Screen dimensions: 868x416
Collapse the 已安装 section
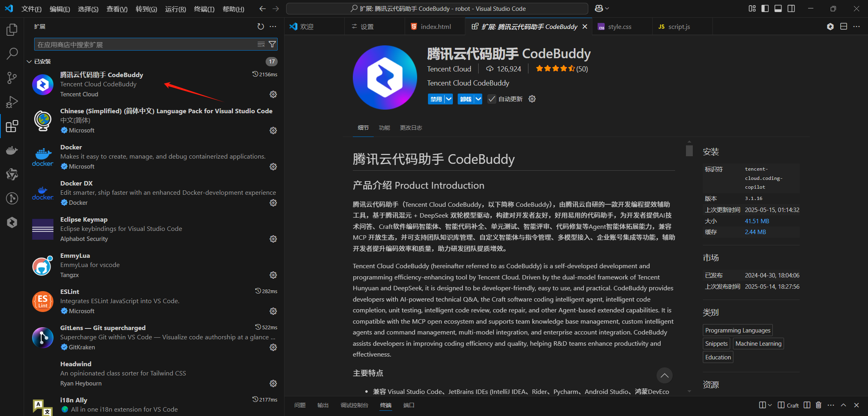29,61
